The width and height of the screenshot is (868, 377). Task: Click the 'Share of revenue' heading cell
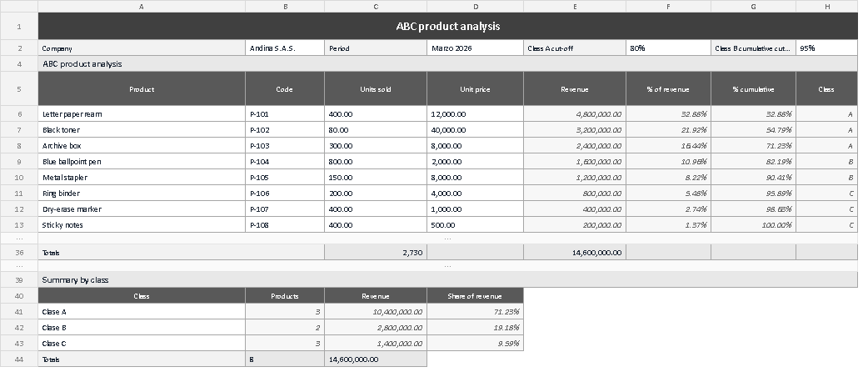click(476, 296)
